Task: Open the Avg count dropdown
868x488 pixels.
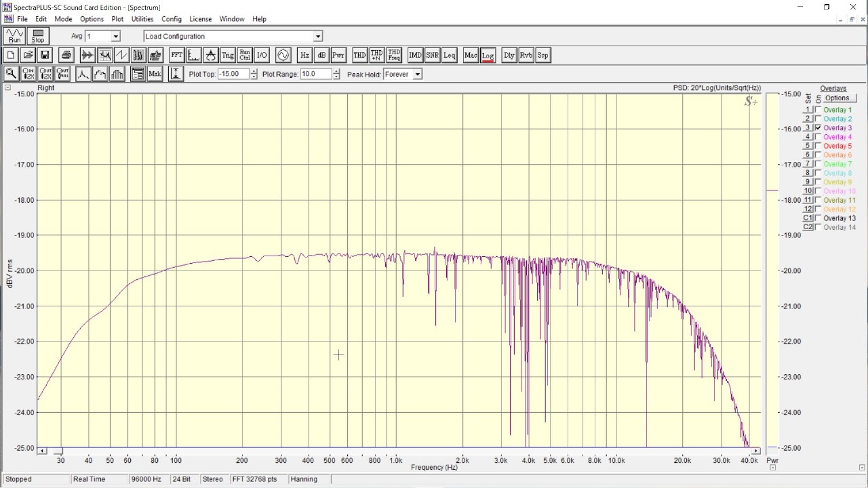Action: [115, 37]
